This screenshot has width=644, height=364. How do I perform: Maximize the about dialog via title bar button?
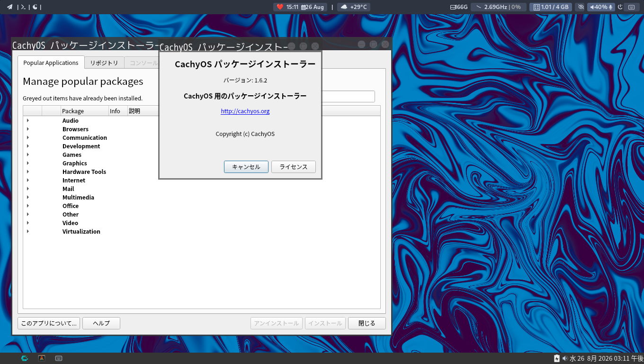pos(304,46)
